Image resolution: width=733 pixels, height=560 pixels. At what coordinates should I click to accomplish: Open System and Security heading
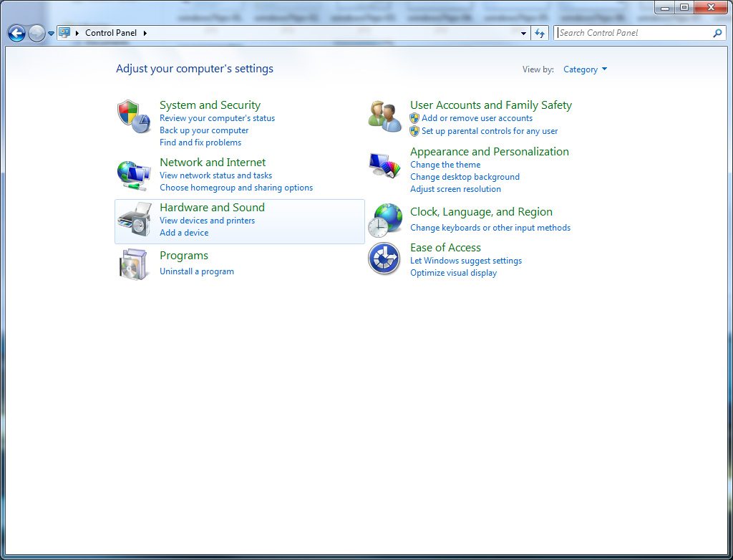click(x=210, y=105)
